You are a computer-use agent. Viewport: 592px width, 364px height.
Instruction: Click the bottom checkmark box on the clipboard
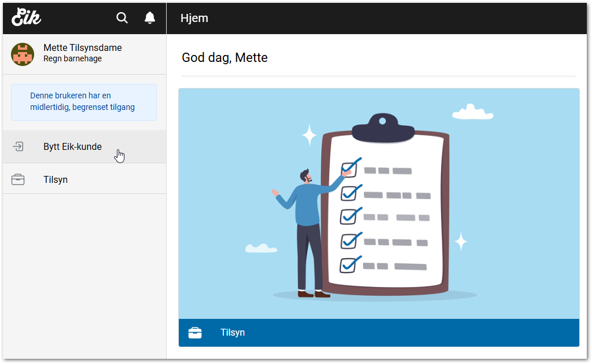pyautogui.click(x=348, y=264)
